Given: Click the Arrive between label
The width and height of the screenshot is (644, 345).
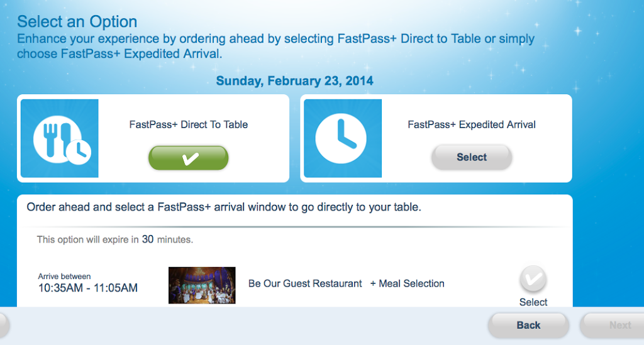Looking at the screenshot, I should [65, 276].
